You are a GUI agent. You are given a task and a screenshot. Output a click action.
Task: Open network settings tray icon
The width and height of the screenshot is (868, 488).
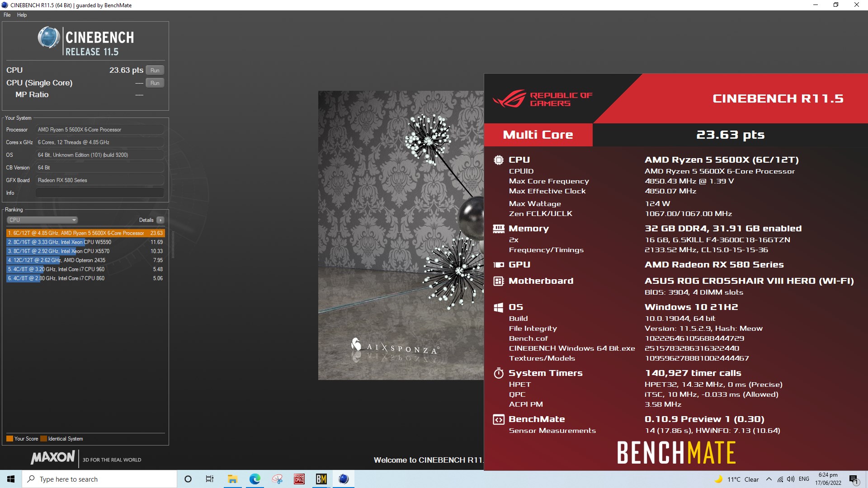[780, 479]
